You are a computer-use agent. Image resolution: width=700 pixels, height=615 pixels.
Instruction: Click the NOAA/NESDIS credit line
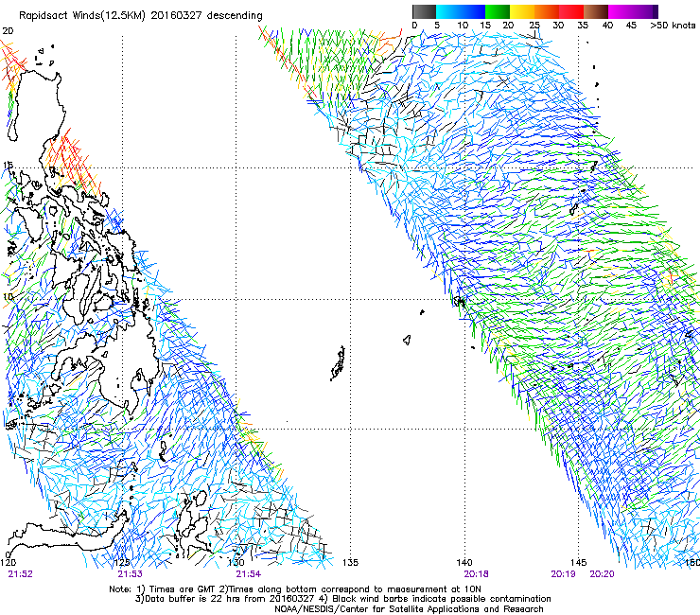click(x=409, y=609)
